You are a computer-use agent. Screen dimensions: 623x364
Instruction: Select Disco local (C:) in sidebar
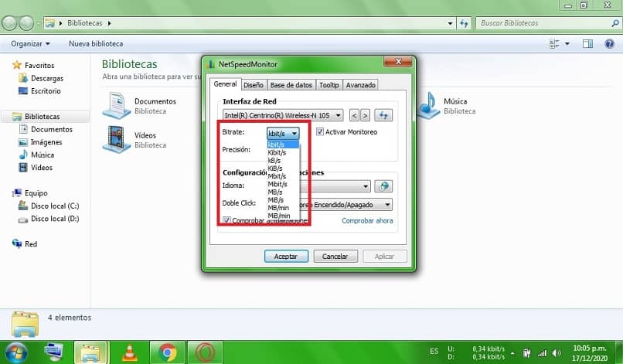55,206
